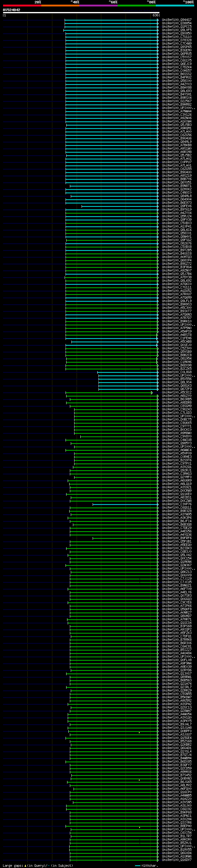Click the purple ~60% identity legend segment
Image resolution: width=197 pixels, height=868 pixels.
[98, 6]
